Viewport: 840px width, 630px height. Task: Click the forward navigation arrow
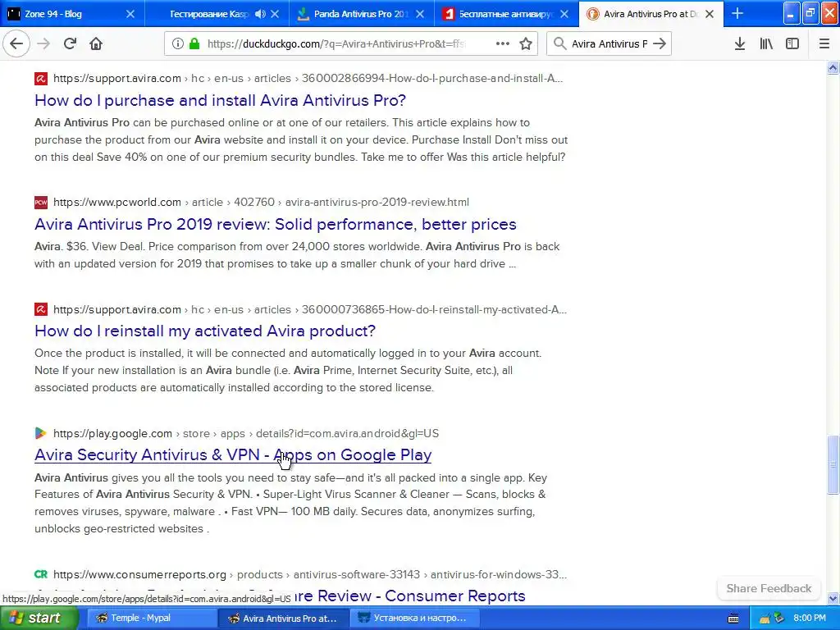(43, 43)
